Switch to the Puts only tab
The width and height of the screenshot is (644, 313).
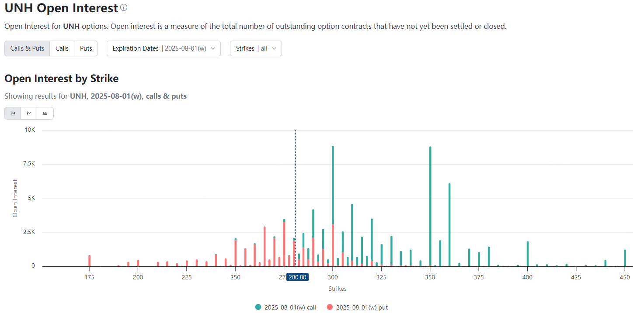[86, 48]
